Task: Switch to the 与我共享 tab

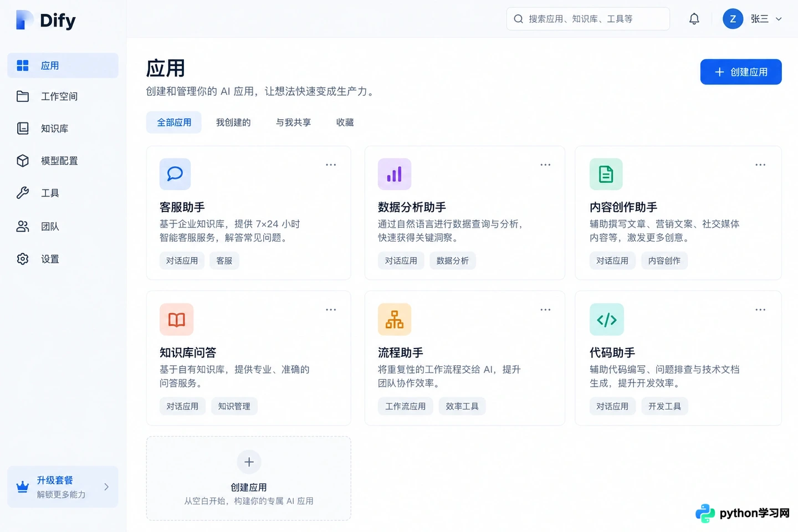Action: click(293, 122)
